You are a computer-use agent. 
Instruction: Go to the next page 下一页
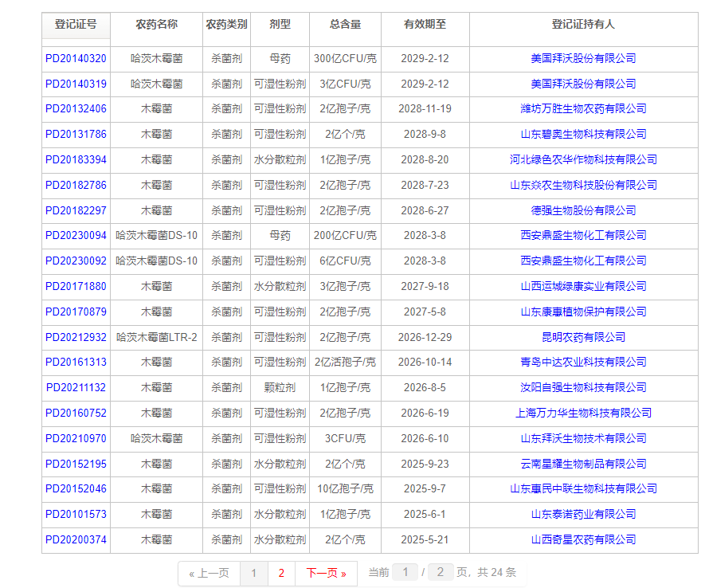point(326,573)
